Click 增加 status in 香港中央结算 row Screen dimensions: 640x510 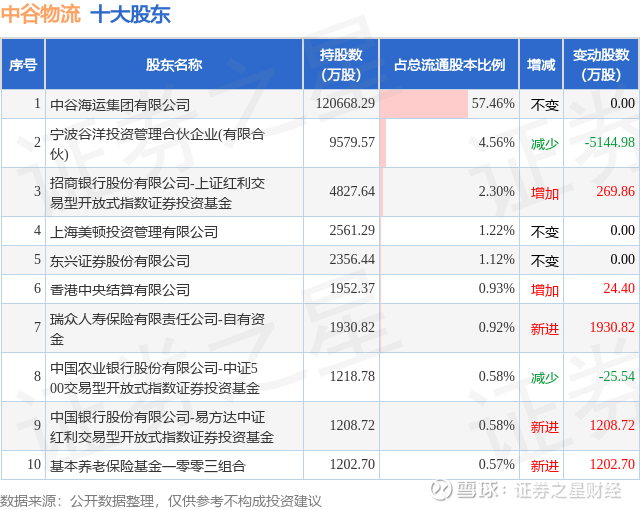544,290
